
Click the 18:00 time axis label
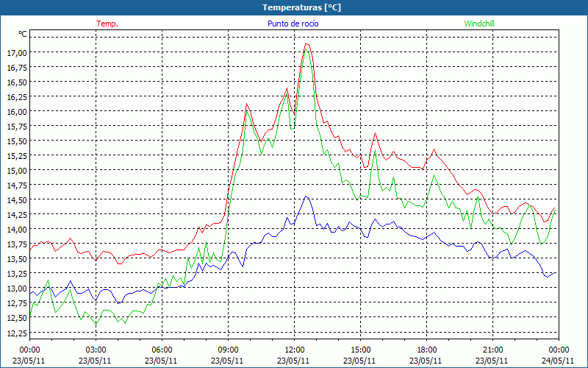(427, 350)
